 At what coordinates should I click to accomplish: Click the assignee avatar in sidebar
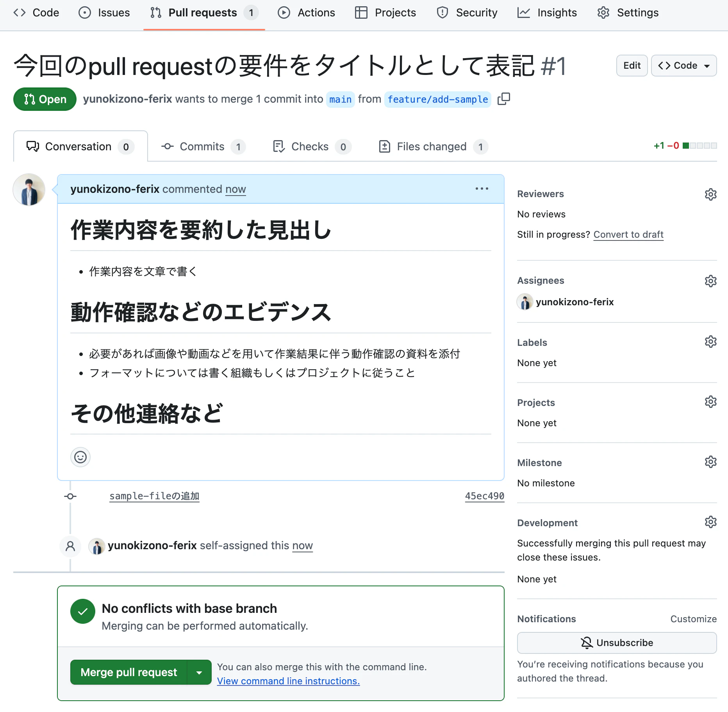pos(525,302)
